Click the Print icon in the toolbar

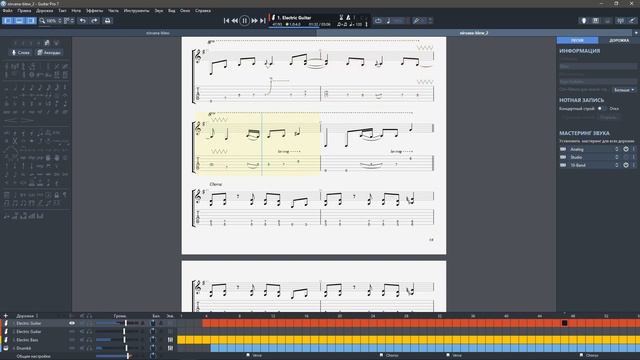[107, 20]
